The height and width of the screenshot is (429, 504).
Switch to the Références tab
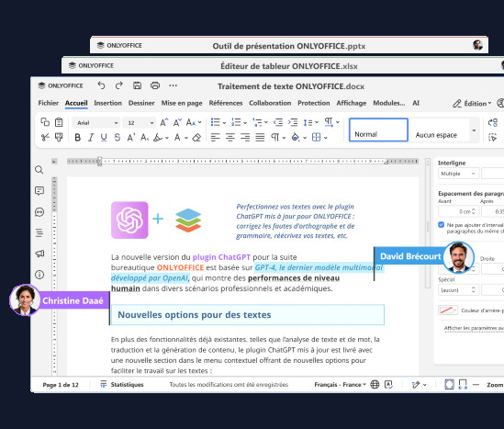pos(226,103)
